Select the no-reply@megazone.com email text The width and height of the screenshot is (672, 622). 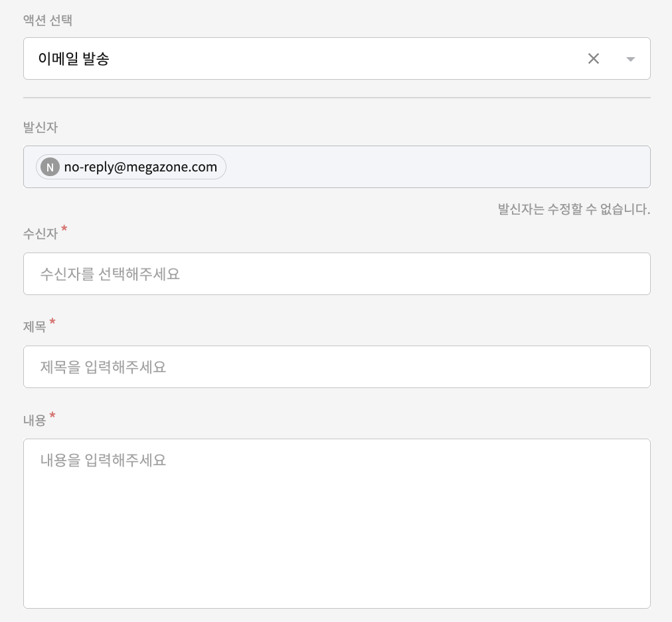140,167
